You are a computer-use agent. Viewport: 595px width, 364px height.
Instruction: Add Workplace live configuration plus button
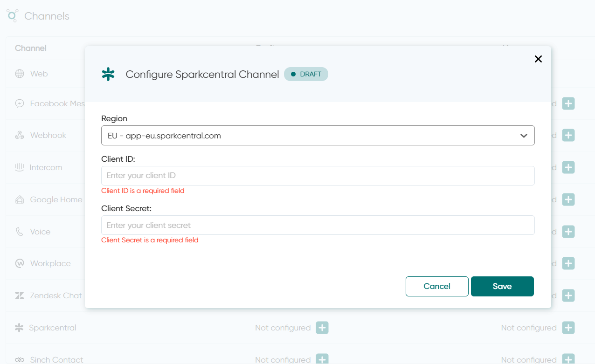pos(568,263)
